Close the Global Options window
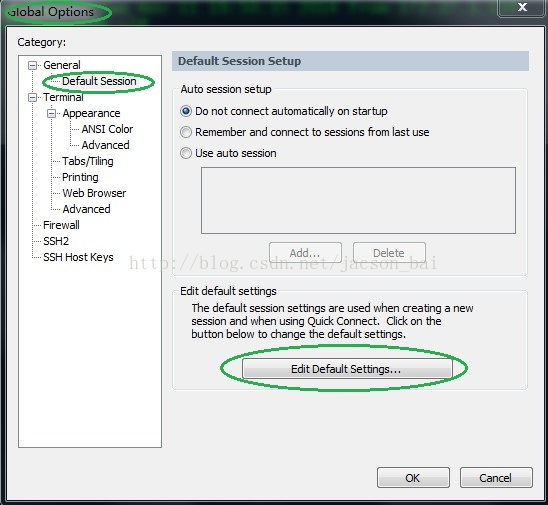This screenshot has height=505, width=548. tap(522, 7)
